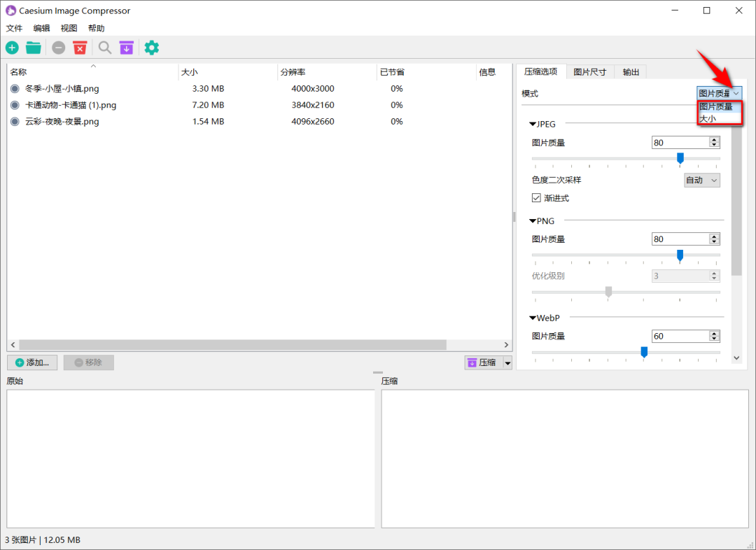
Task: Click the 7.20 MB size cell
Action: point(209,105)
